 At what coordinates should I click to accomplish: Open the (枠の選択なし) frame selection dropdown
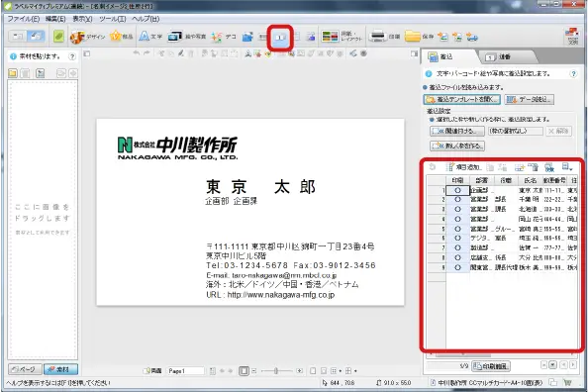(x=516, y=131)
